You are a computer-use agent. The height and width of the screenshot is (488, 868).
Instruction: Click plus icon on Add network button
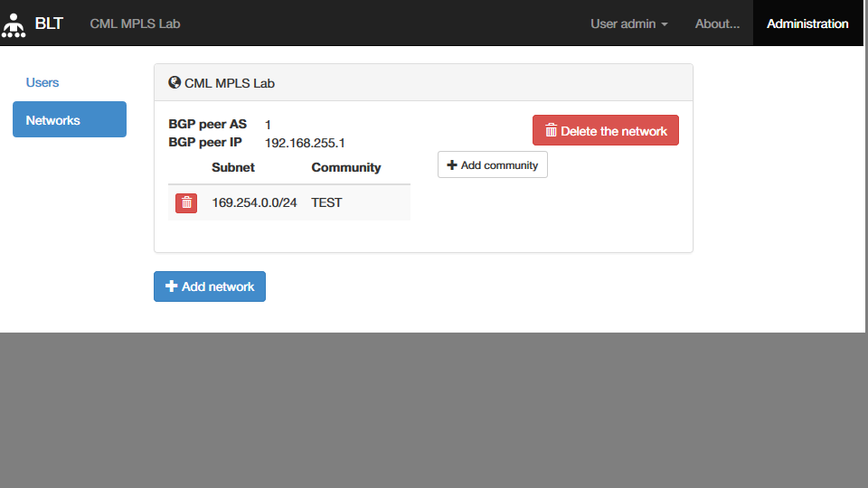tap(171, 286)
